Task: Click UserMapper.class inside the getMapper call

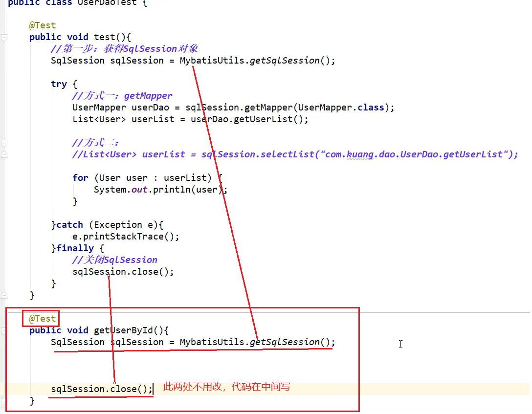Action: [x=341, y=108]
